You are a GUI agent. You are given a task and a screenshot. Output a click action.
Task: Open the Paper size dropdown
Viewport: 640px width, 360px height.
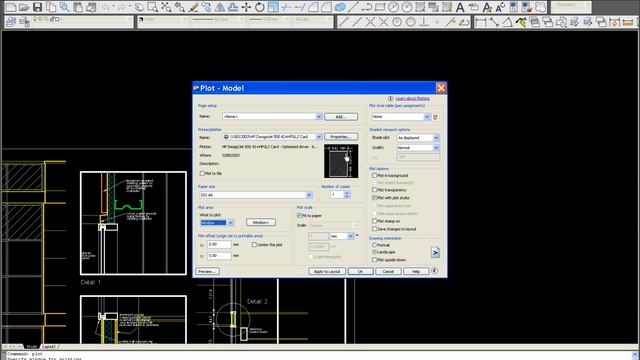(x=309, y=195)
